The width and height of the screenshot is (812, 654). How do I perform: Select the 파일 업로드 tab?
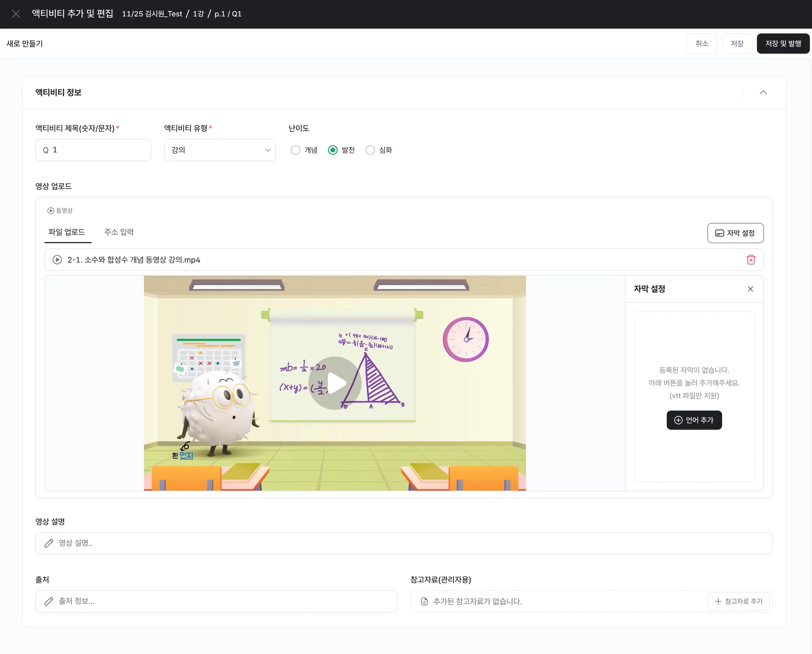click(x=67, y=232)
